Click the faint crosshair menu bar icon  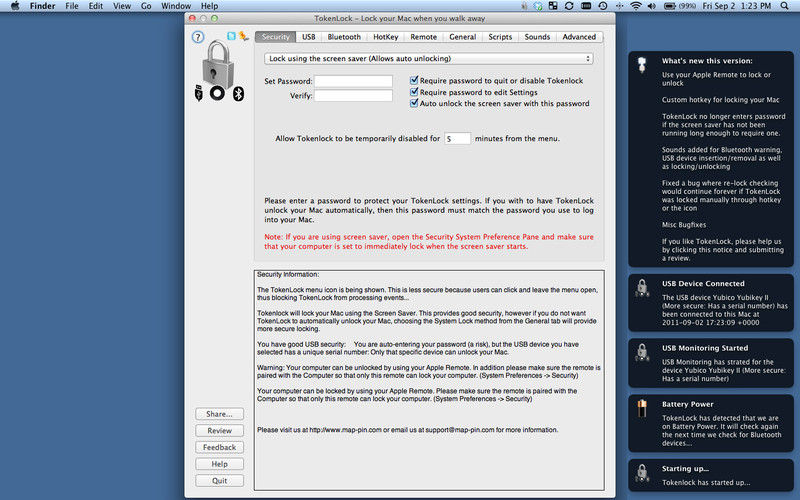coord(619,6)
